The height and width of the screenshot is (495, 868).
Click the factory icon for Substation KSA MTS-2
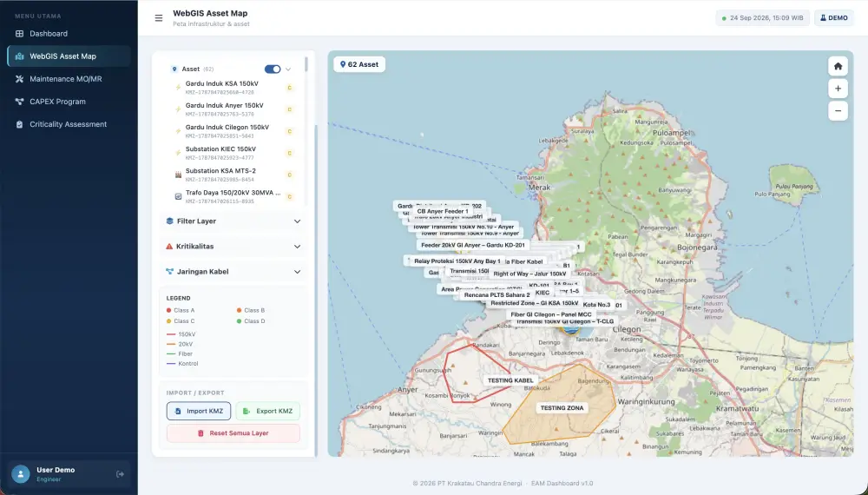[x=178, y=175]
